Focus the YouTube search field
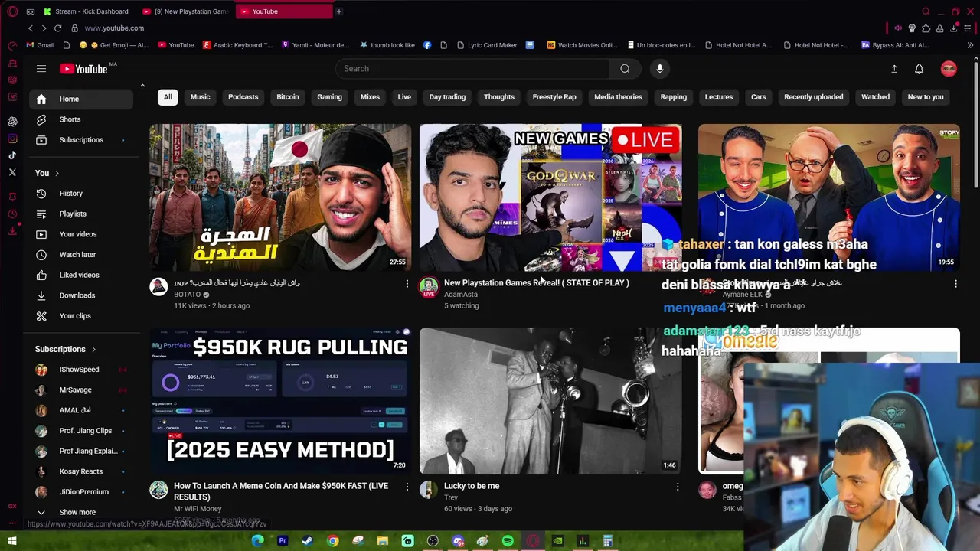980x551 pixels. [472, 69]
